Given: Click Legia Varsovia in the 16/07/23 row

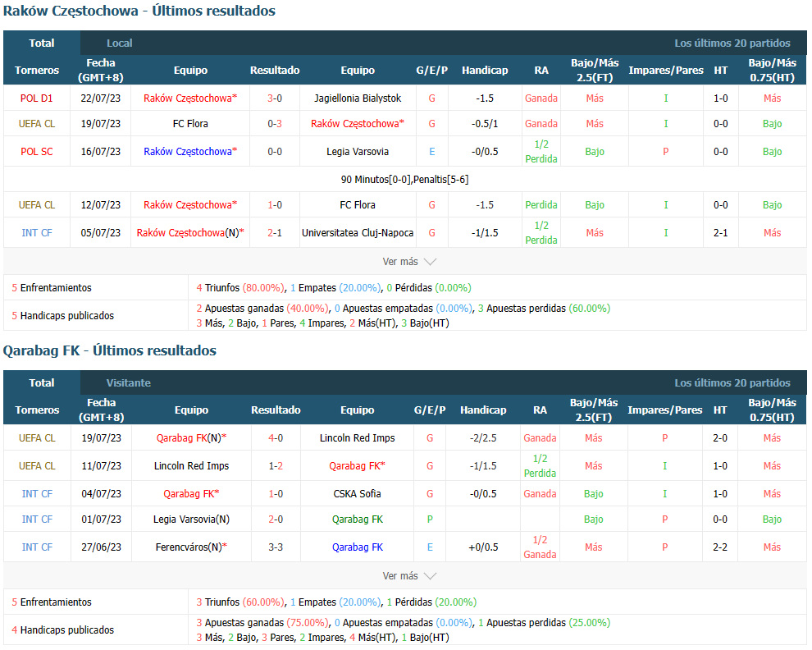Looking at the screenshot, I should tap(358, 151).
